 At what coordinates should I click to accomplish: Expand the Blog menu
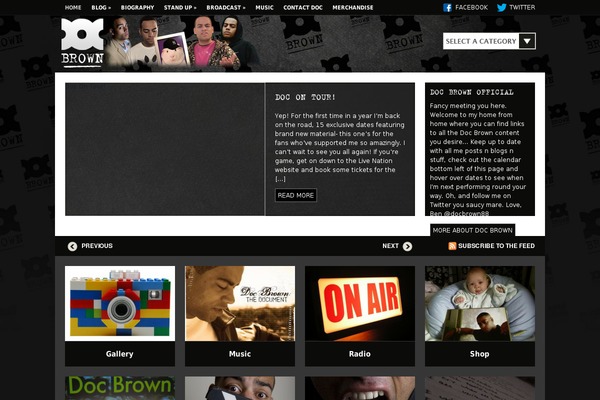click(x=101, y=7)
